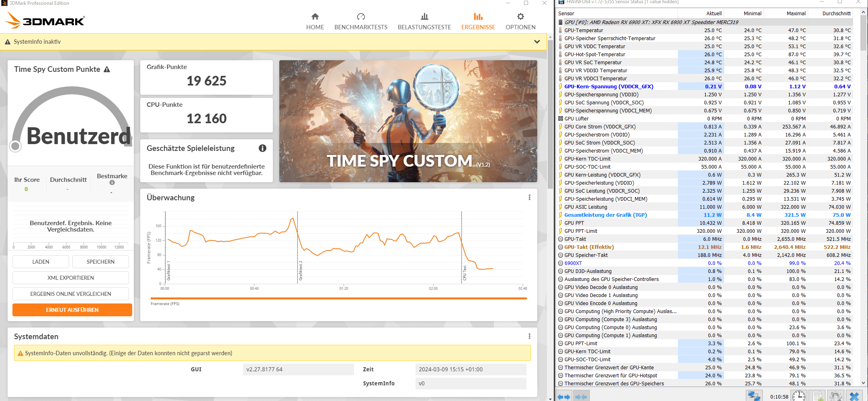Open the HOME tab in 3DMark

click(x=315, y=22)
